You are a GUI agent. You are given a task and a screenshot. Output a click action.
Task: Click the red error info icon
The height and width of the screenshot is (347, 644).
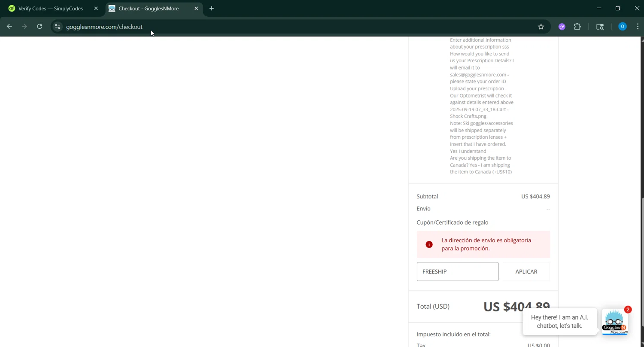[x=429, y=244]
